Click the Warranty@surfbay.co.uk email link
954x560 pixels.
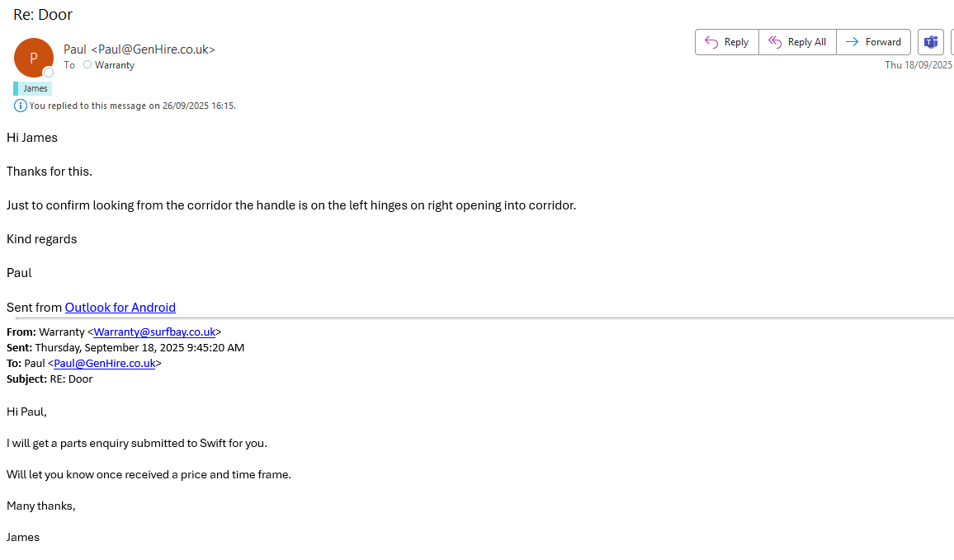pos(154,332)
